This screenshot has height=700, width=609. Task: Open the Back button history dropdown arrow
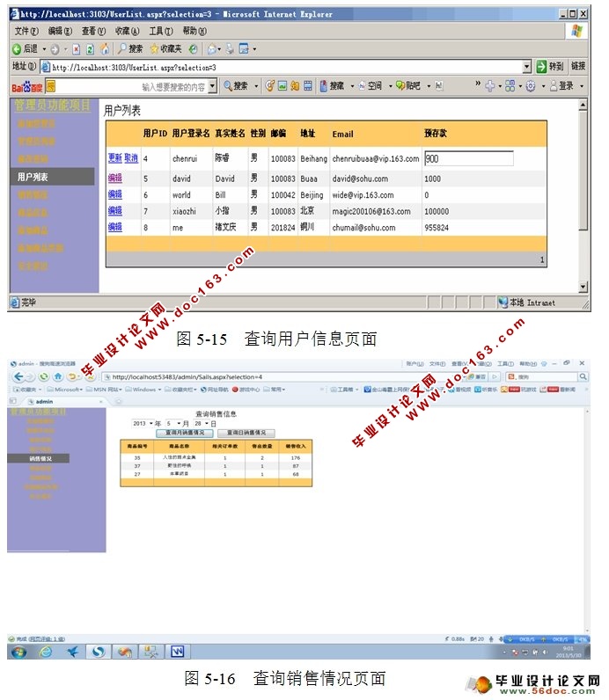(x=44, y=49)
